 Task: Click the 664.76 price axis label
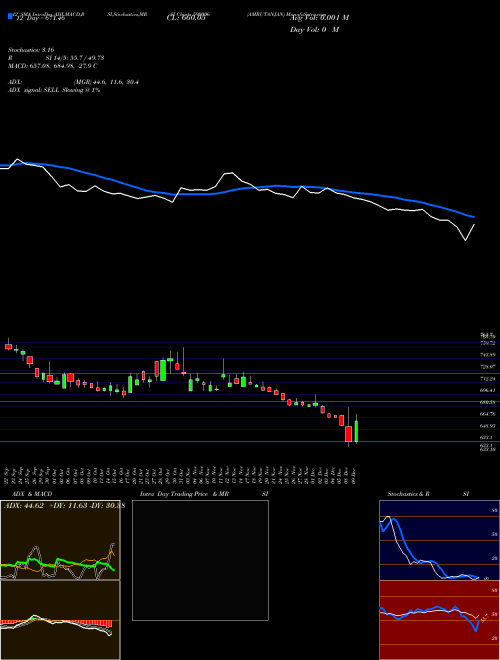(x=488, y=414)
